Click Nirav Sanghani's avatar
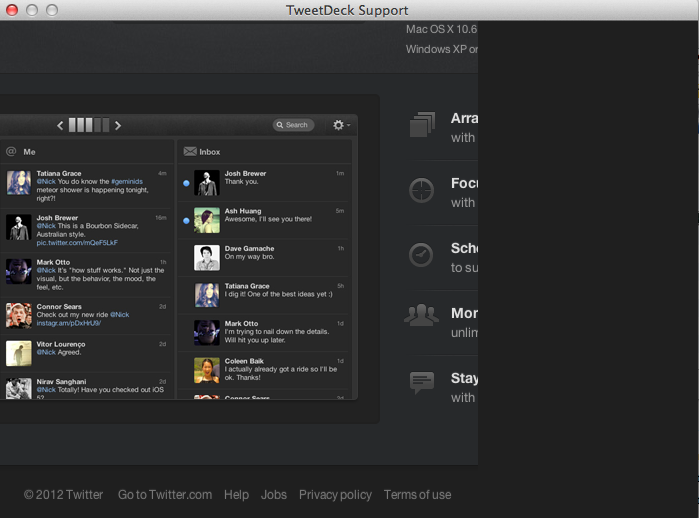This screenshot has width=699, height=518. (x=19, y=388)
